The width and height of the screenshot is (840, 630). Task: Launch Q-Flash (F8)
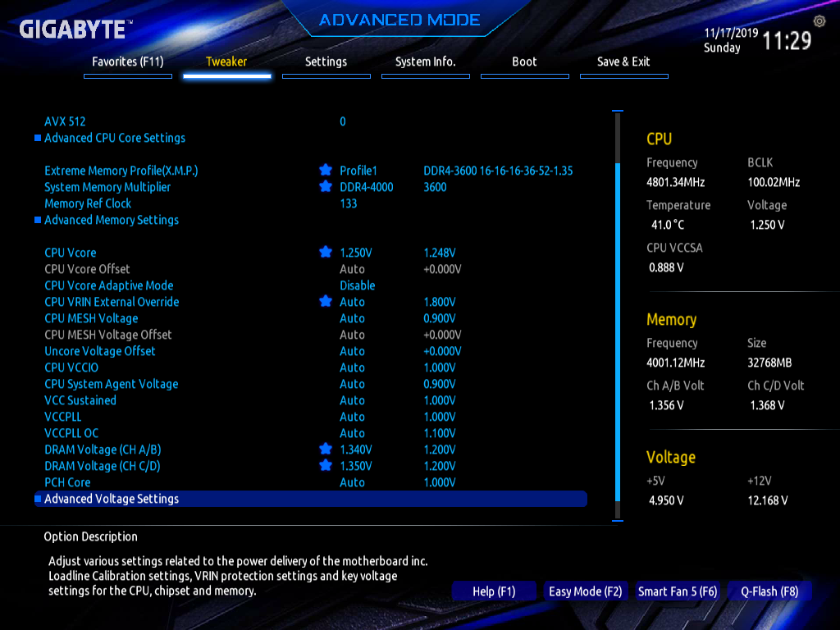point(769,591)
